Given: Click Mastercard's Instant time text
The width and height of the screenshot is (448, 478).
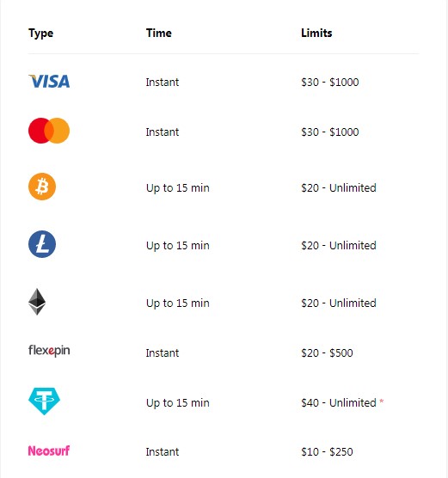Looking at the screenshot, I should (163, 132).
